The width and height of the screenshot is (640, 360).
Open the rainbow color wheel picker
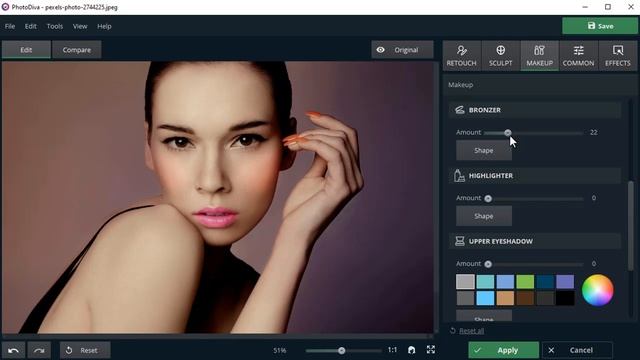tap(598, 290)
